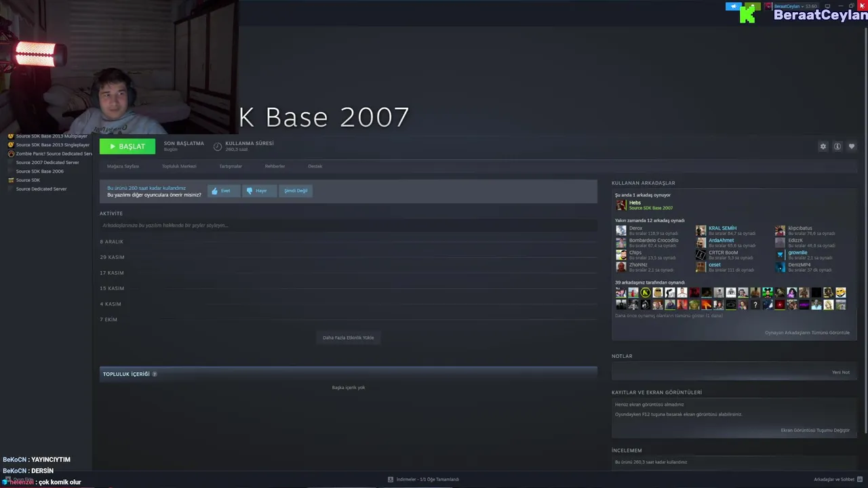Show all friends who played previously (1 daha)
Viewport: 868px width, 488px height.
[x=669, y=316]
